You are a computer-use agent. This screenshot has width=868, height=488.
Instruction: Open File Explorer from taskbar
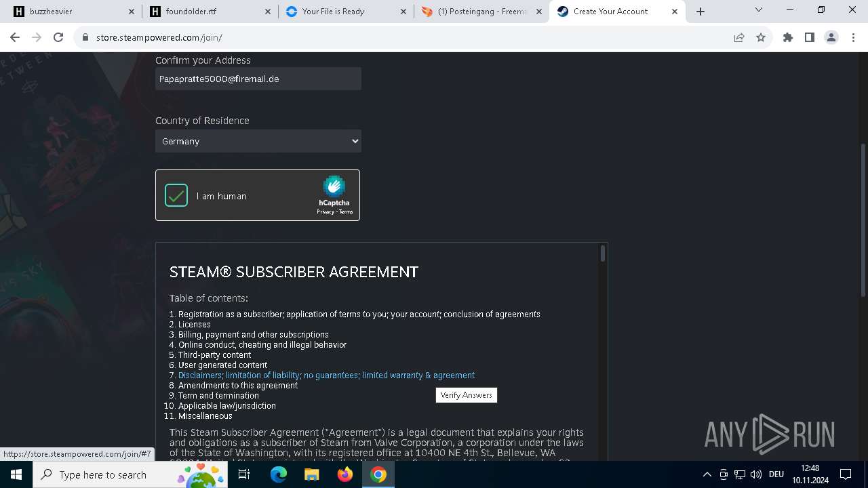[x=311, y=474]
